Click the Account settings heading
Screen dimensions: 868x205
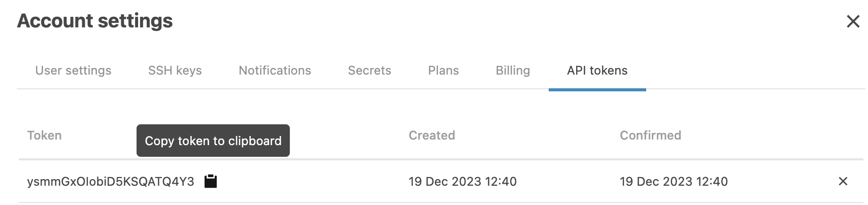click(95, 21)
